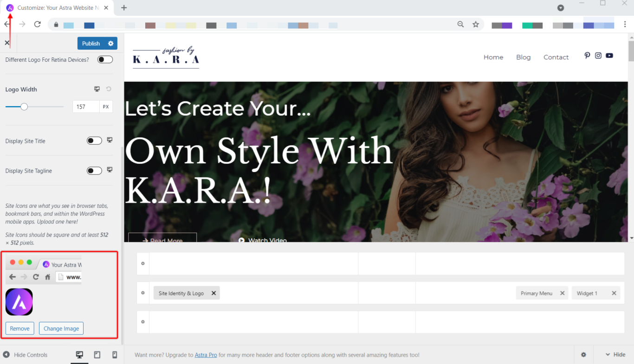The width and height of the screenshot is (634, 364).
Task: Open the Blog menu item
Action: point(523,57)
